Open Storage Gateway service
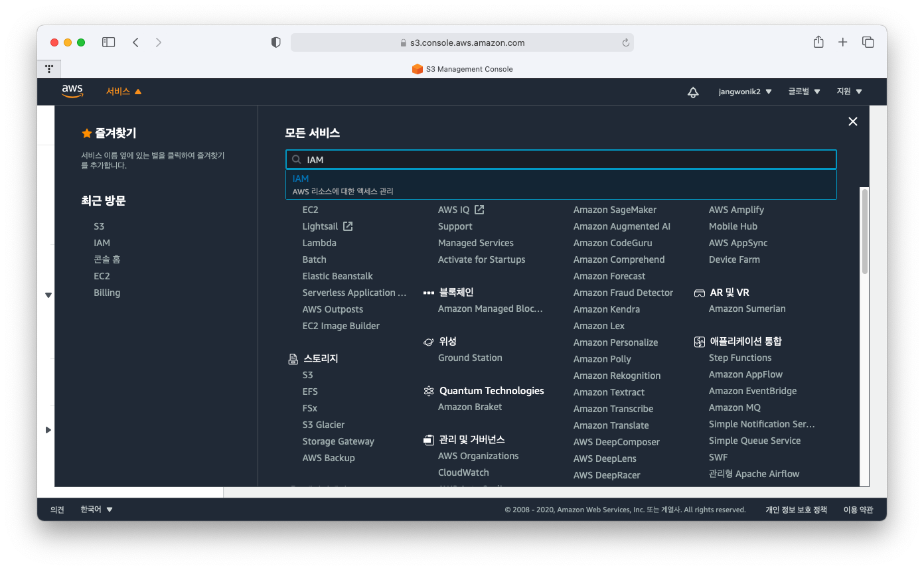This screenshot has width=924, height=570. pyautogui.click(x=338, y=441)
